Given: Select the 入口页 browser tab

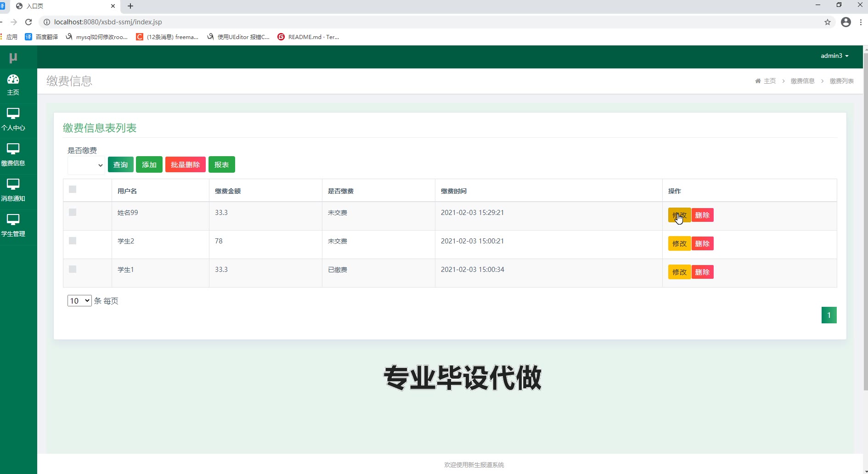Looking at the screenshot, I should pyautogui.click(x=64, y=6).
